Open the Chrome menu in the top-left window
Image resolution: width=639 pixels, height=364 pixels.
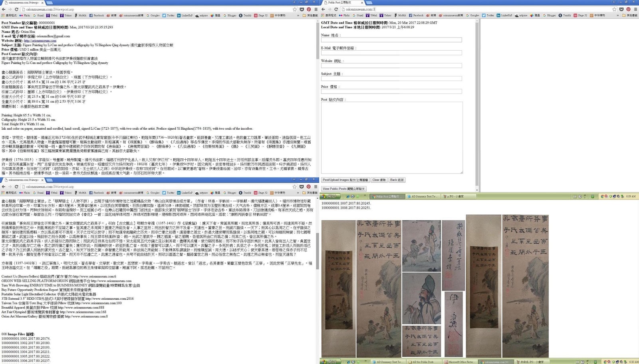tap(316, 9)
